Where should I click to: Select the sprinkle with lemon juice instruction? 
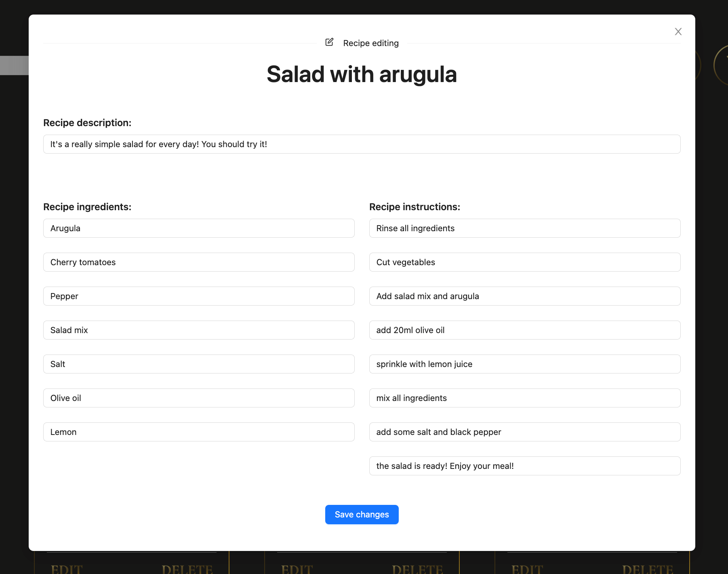point(524,364)
